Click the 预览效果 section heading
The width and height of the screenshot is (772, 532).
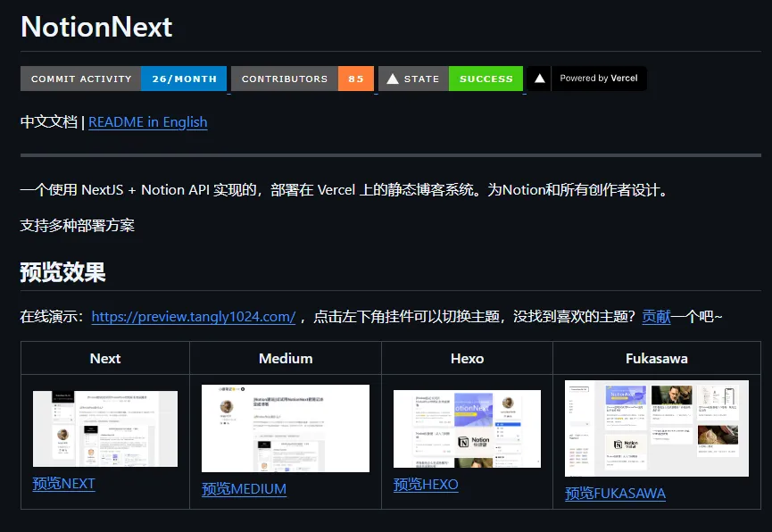point(62,272)
